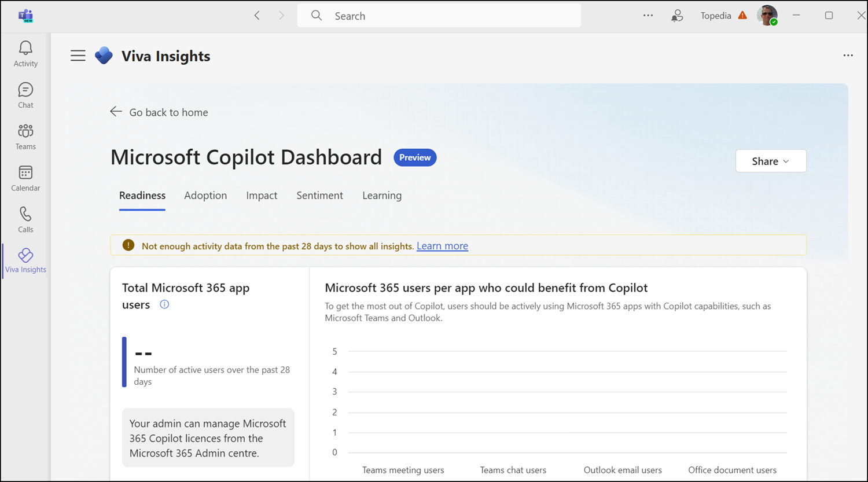
Task: Open the hamburger navigation menu
Action: [78, 55]
